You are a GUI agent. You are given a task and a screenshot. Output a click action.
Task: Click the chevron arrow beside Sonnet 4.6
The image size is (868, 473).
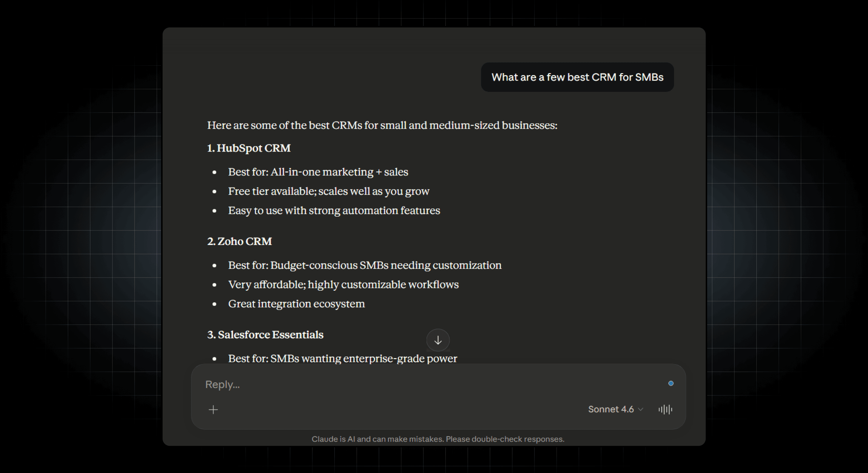pos(641,410)
